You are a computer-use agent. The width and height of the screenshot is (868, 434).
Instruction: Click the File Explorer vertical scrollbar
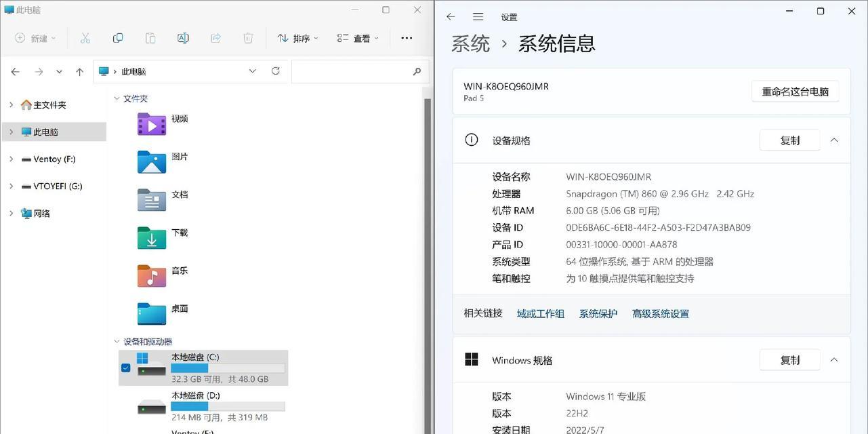tap(428, 264)
